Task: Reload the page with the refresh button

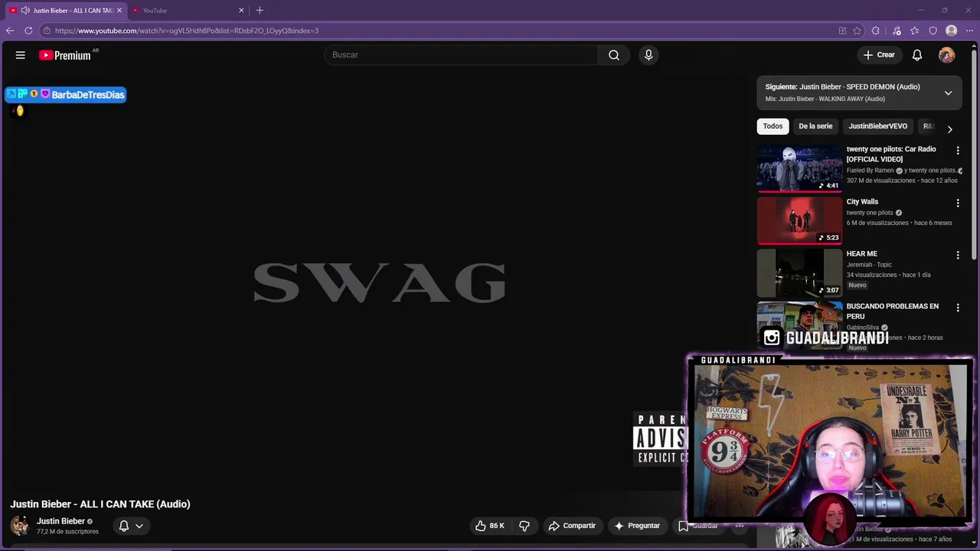Action: point(28,31)
